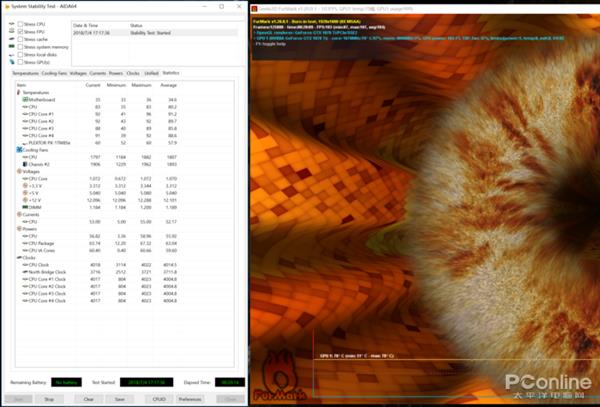Select the PLEXTOR drive temperature row
Screen dimensions: 600x407
point(48,143)
